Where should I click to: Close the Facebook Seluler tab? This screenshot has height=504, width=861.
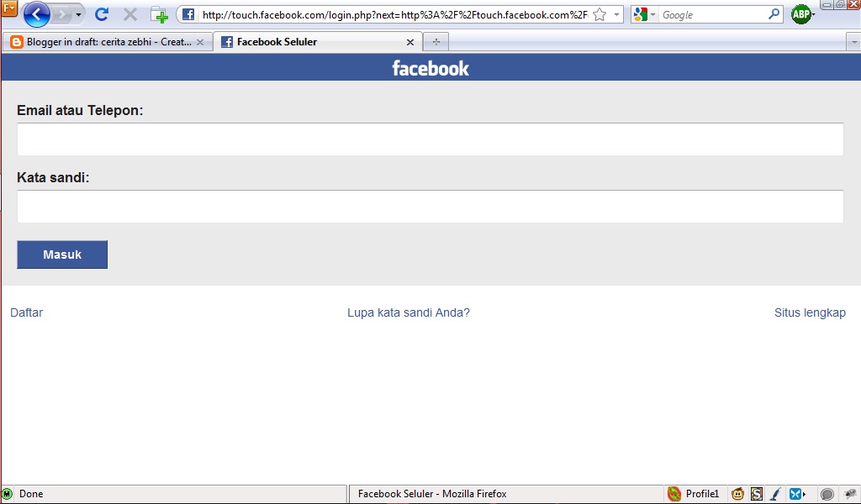click(x=410, y=42)
